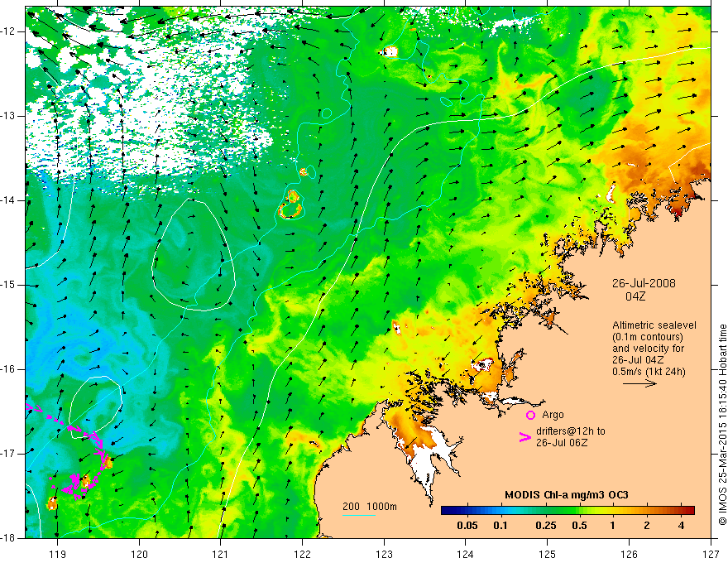Click the 121 longitude axis label
Viewport: 728px width, 563px height.
pyautogui.click(x=221, y=554)
